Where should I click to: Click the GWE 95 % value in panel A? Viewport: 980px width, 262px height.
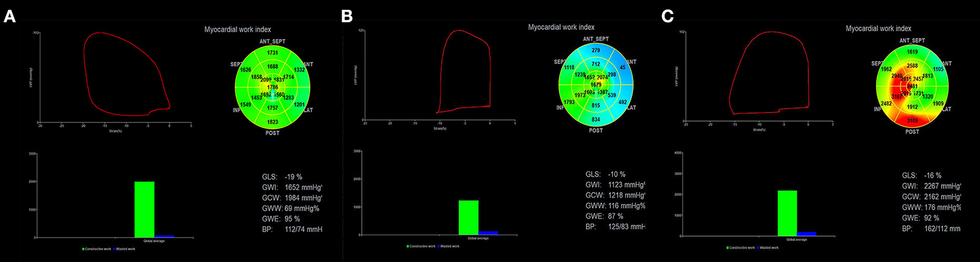(292, 219)
